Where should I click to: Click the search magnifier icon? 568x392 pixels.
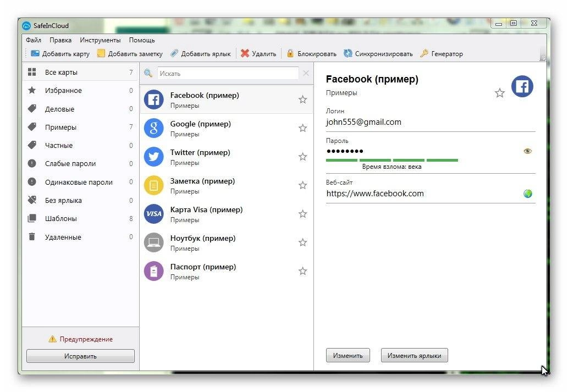click(x=148, y=73)
